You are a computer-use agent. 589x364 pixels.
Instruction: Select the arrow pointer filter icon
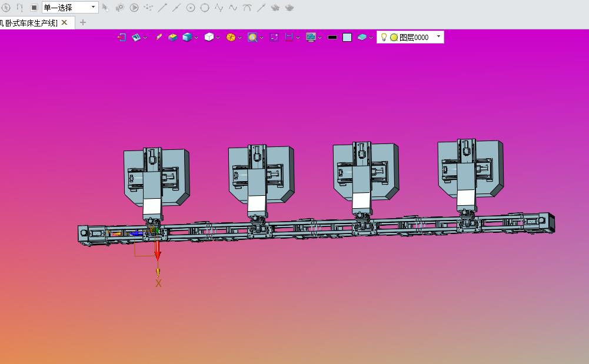[x=105, y=8]
